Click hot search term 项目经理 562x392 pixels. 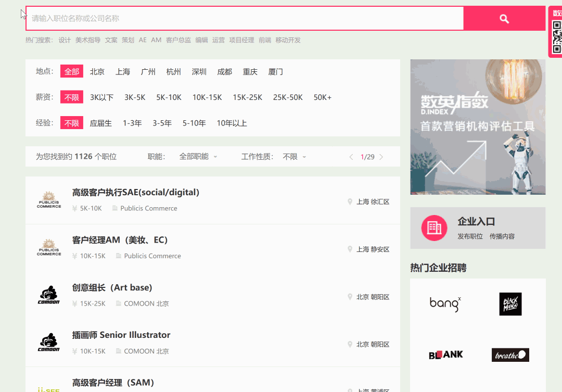click(241, 40)
